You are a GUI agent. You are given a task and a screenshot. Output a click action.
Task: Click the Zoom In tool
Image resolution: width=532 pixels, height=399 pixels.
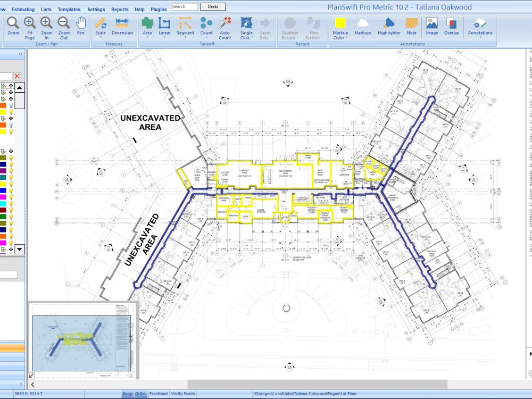click(46, 28)
